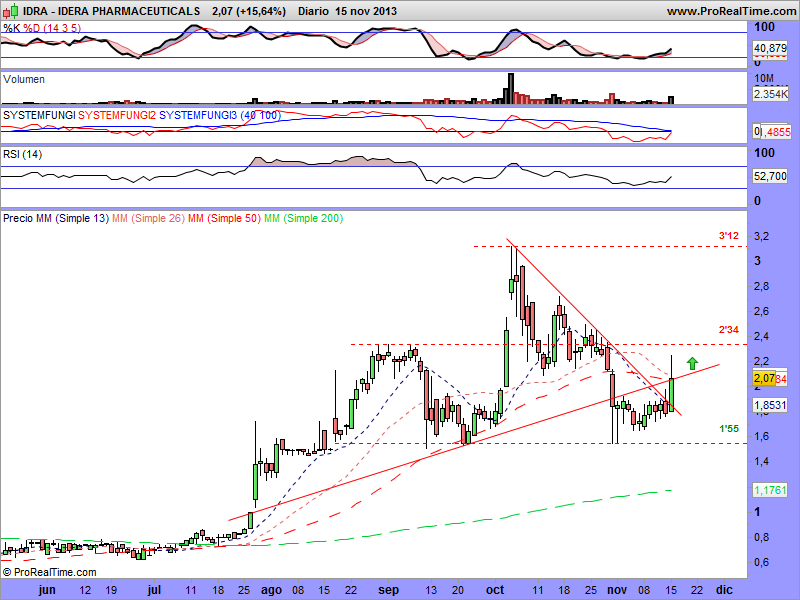Select the RSI (14) label
The width and height of the screenshot is (800, 600).
click(22, 154)
